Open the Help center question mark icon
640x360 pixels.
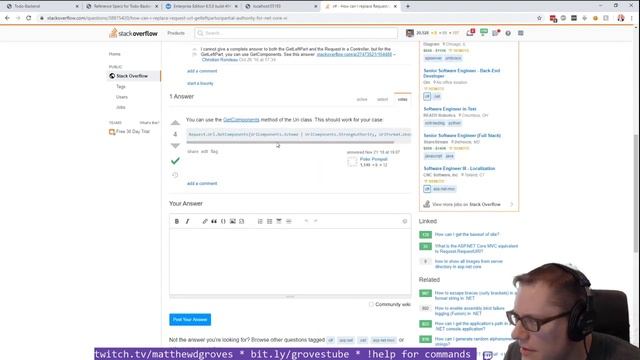click(508, 33)
